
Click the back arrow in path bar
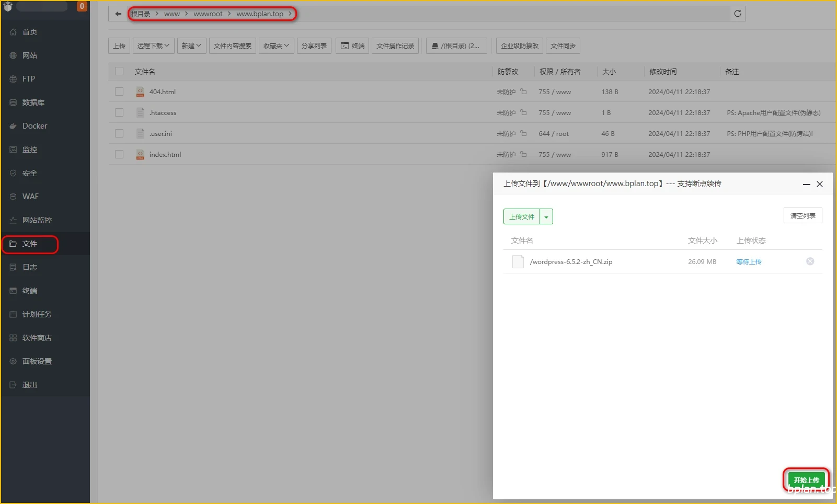[118, 14]
